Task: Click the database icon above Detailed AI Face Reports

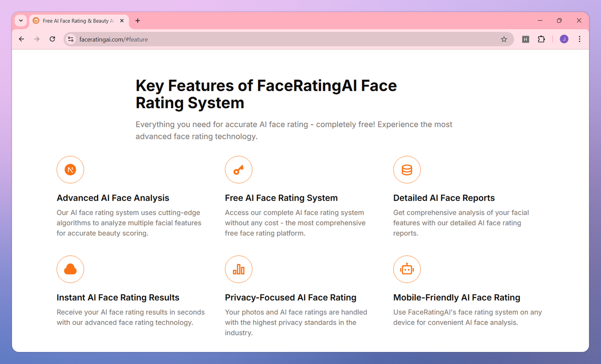Action: click(x=407, y=170)
